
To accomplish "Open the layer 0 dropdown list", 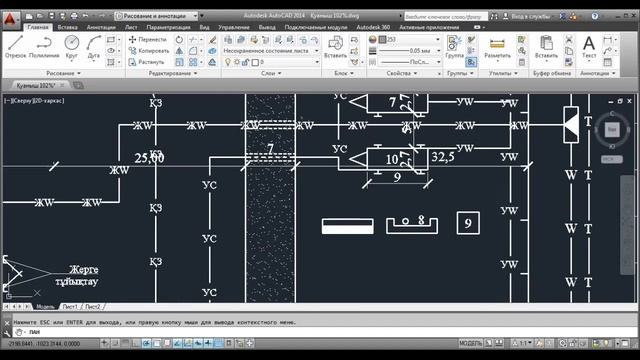I will [317, 62].
